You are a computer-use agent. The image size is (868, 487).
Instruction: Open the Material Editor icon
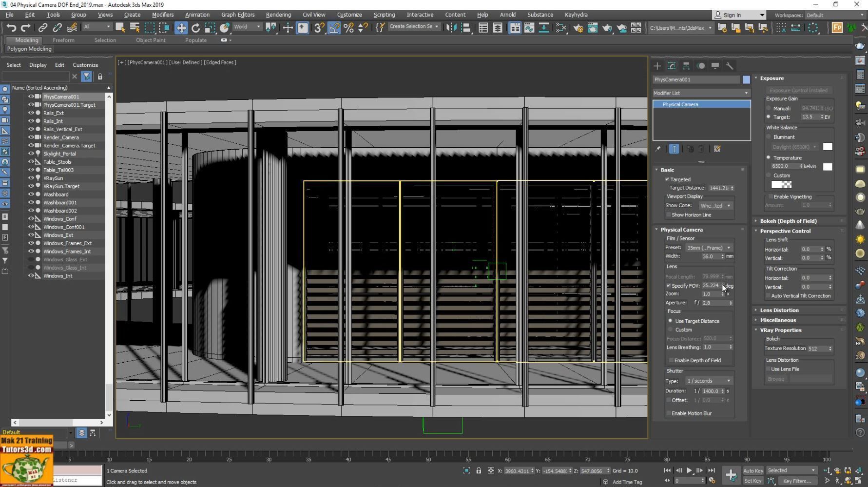pos(561,28)
